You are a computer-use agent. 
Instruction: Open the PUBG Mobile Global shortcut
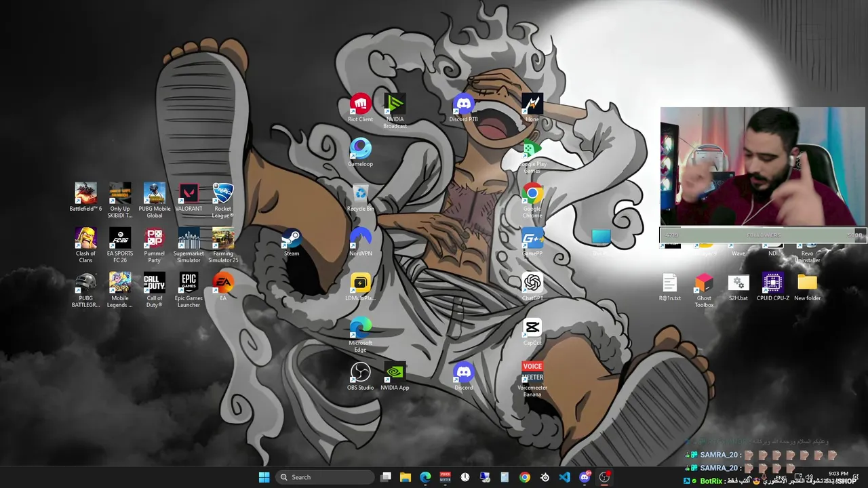155,200
